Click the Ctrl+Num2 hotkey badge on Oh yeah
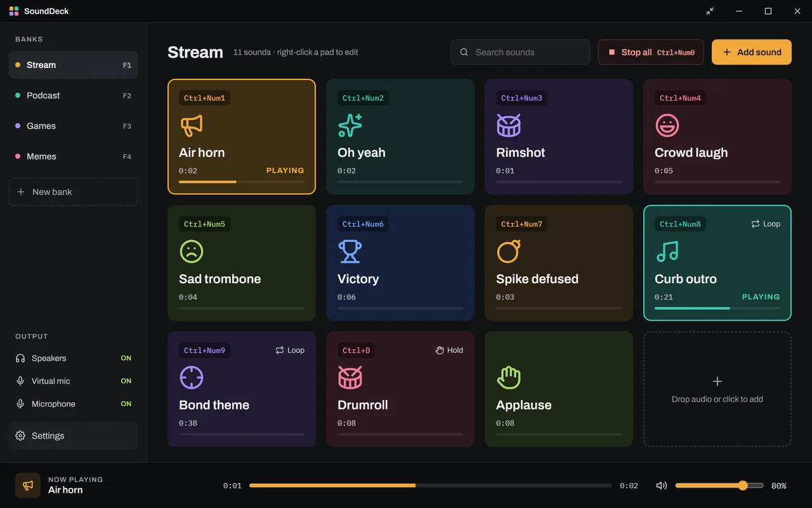 tap(363, 98)
